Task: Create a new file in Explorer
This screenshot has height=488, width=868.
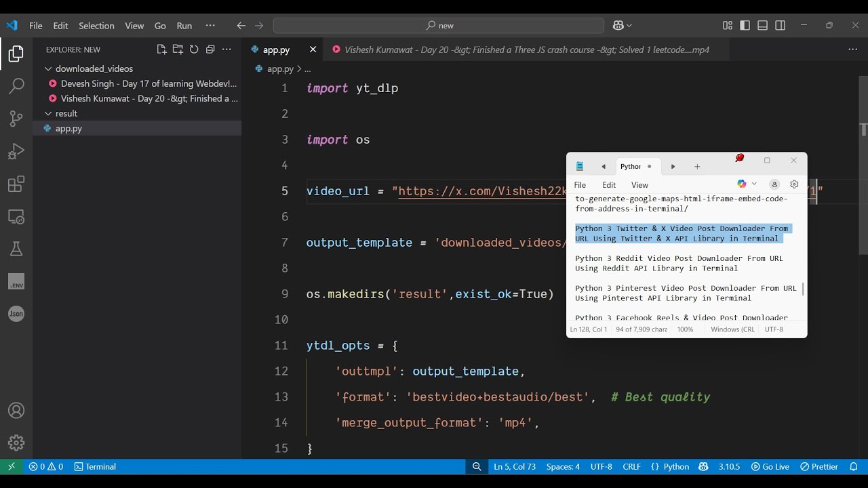Action: coord(161,49)
